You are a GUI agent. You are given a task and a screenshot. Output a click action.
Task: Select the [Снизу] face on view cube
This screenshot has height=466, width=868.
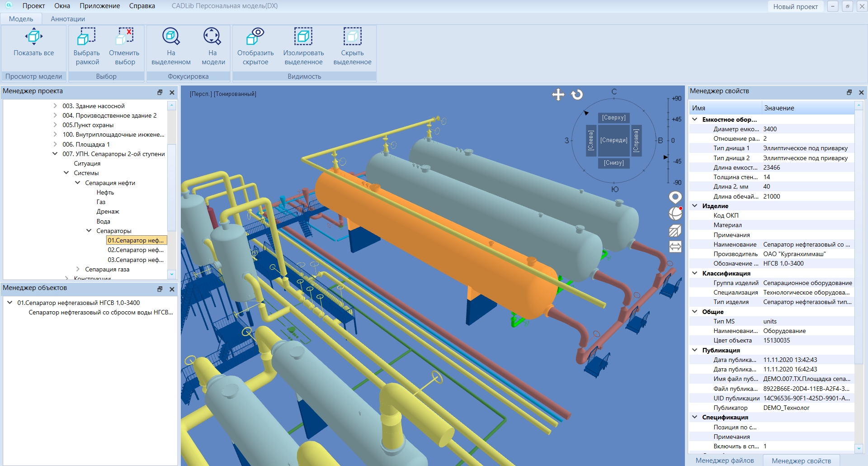point(613,163)
